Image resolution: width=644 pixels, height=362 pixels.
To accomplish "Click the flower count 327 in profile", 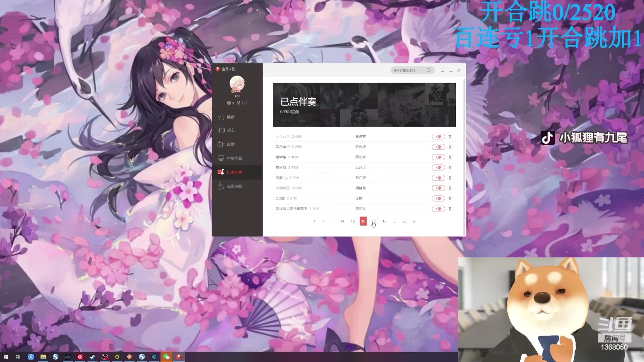I will pyautogui.click(x=242, y=103).
